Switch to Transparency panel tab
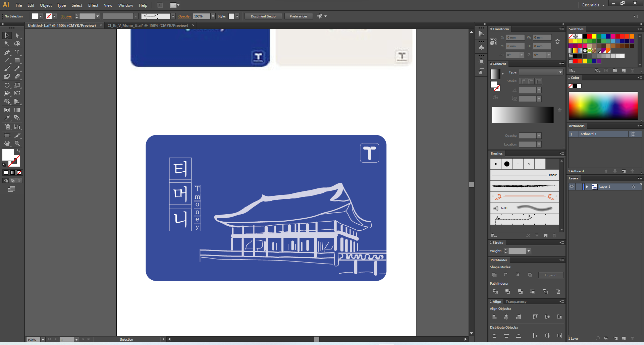This screenshot has height=345, width=644. (516, 302)
